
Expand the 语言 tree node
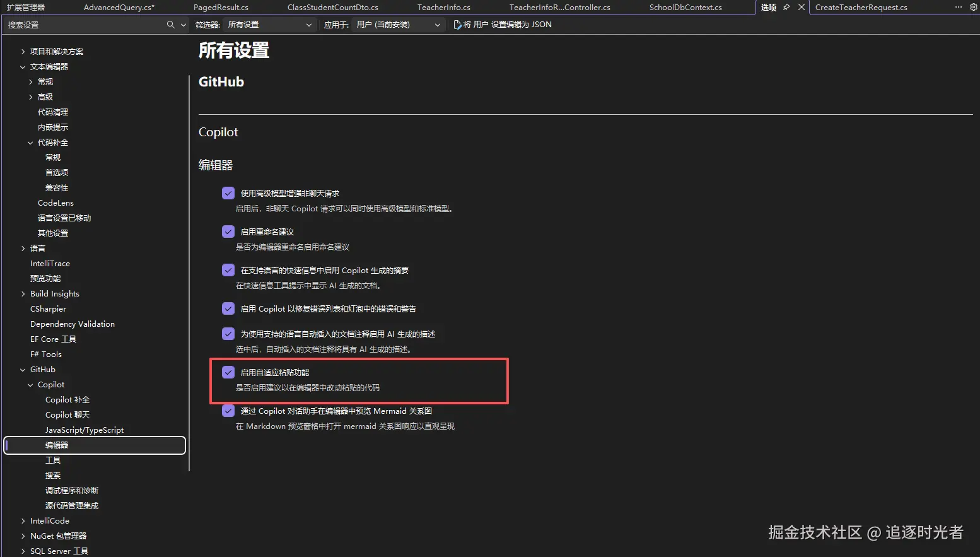[23, 249]
